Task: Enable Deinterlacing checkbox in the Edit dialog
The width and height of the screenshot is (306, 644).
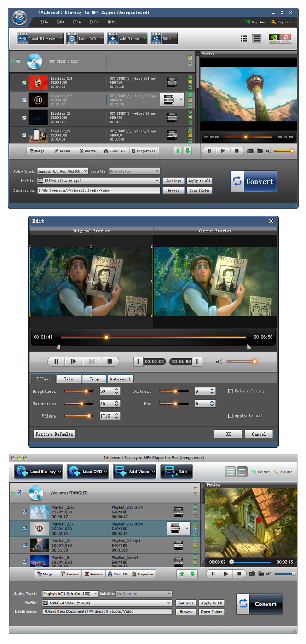Action: tap(231, 391)
